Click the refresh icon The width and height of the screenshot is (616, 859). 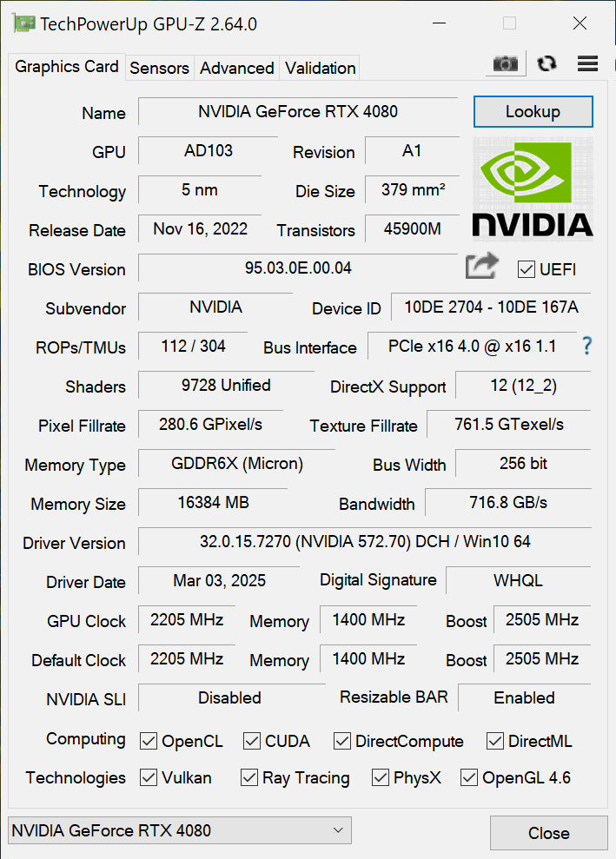(x=546, y=63)
